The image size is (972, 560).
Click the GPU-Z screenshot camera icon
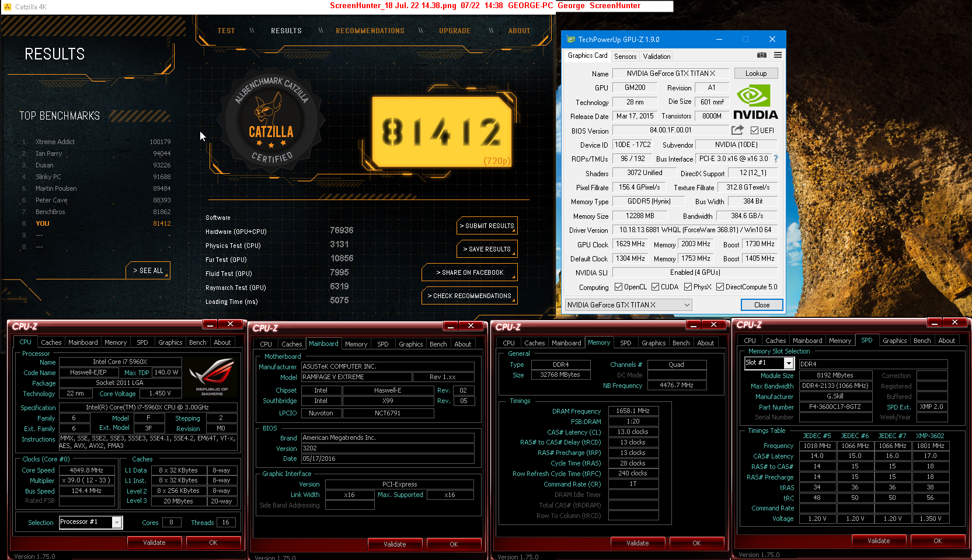pyautogui.click(x=761, y=55)
